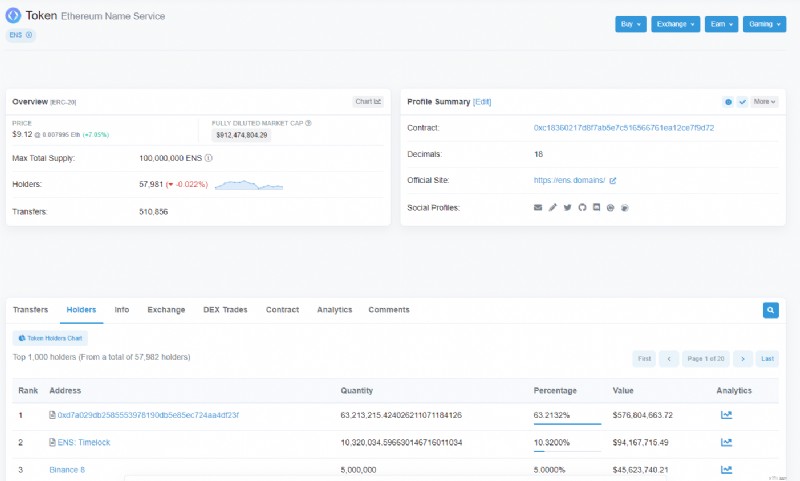Viewport: 800px width, 481px height.
Task: Open the CoinGecko social profile icon
Action: click(624, 208)
